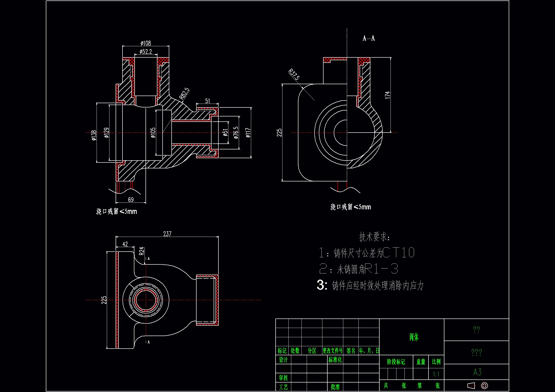Click the 69 dimension below front view
The image size is (555, 392).
coord(131,199)
